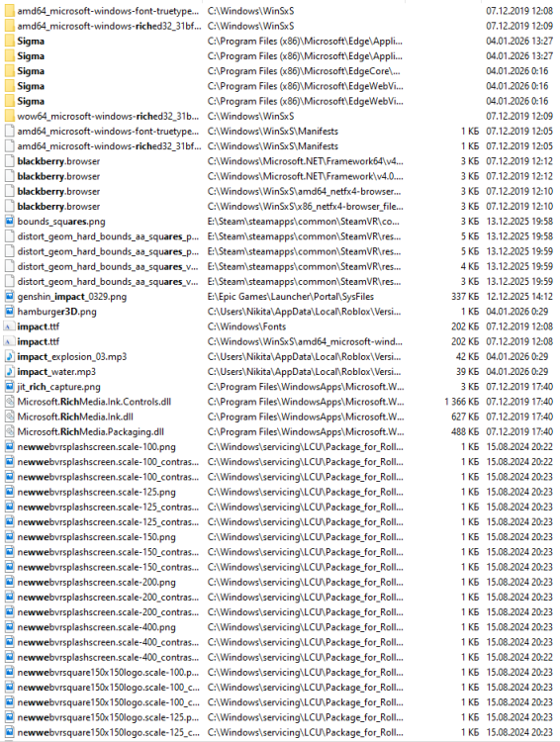Image resolution: width=560 pixels, height=742 pixels.
Task: Click image icon of newwebvrsplashscreen.scale-125.png
Action: click(9, 492)
